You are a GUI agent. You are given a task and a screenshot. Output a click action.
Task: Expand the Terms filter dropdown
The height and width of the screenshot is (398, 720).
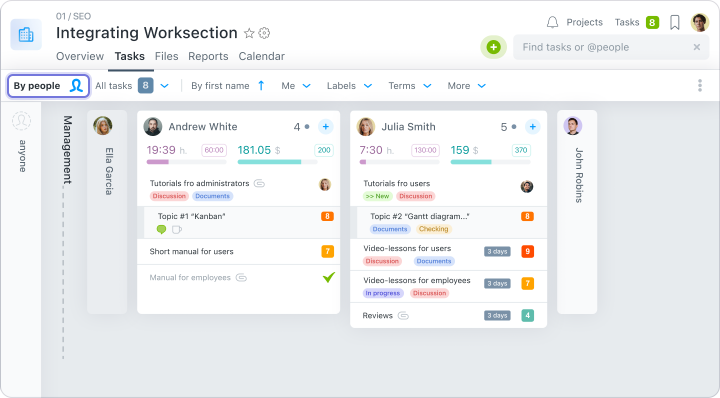410,86
